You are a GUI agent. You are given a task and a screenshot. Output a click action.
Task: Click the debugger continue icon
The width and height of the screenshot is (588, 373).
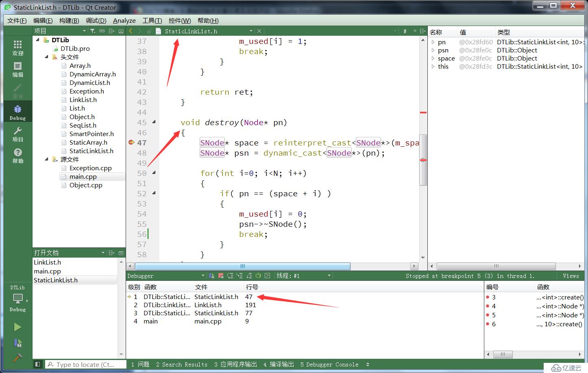(211, 276)
